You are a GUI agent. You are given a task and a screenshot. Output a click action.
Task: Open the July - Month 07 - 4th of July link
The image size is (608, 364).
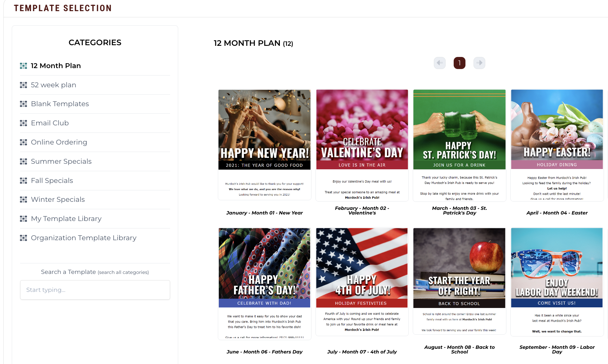362,352
